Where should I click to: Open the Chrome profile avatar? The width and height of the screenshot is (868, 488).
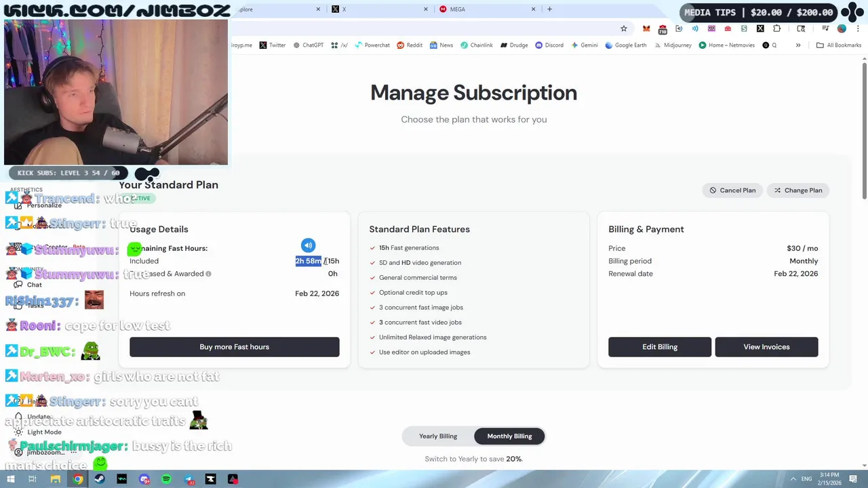pyautogui.click(x=842, y=28)
